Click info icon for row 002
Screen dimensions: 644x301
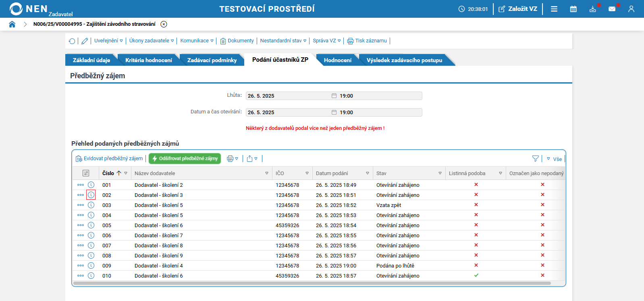91,195
